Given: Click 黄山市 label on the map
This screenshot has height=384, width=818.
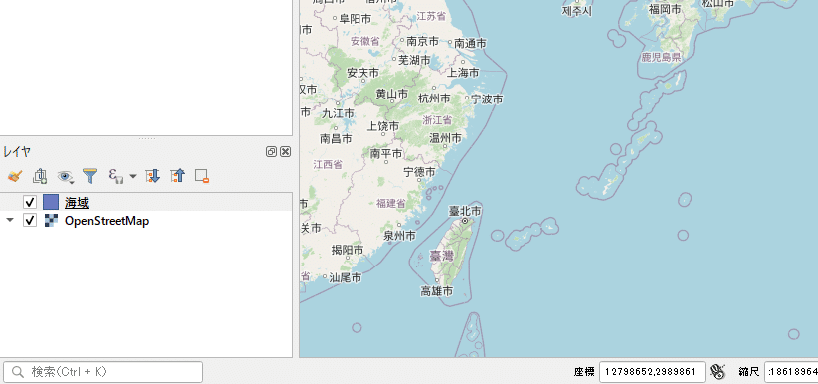Looking at the screenshot, I should tap(392, 94).
